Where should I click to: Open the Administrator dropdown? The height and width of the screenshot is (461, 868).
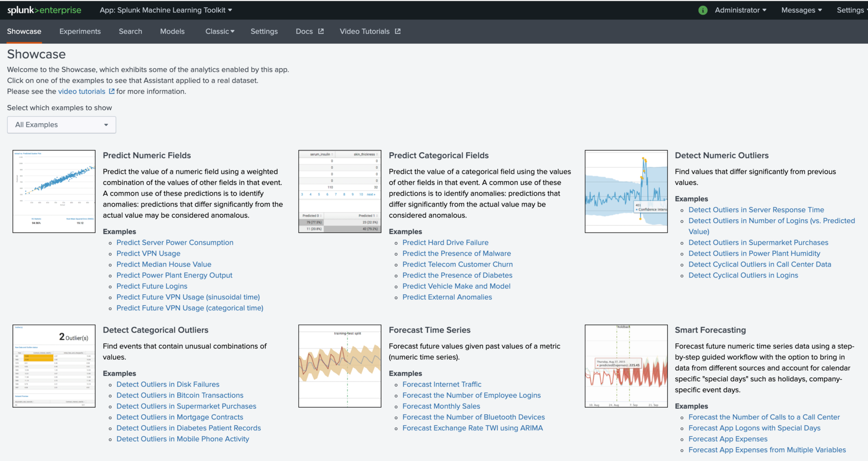[740, 10]
